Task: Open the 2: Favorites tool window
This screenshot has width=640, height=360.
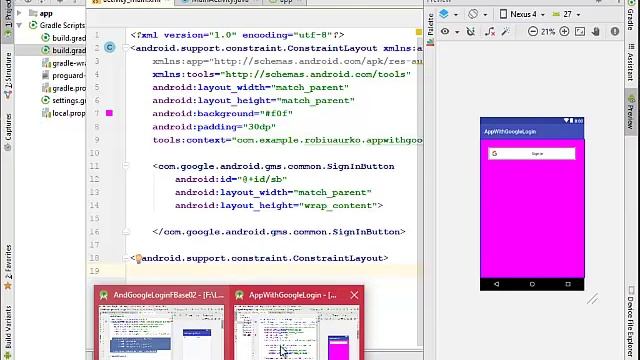Action: point(8,266)
